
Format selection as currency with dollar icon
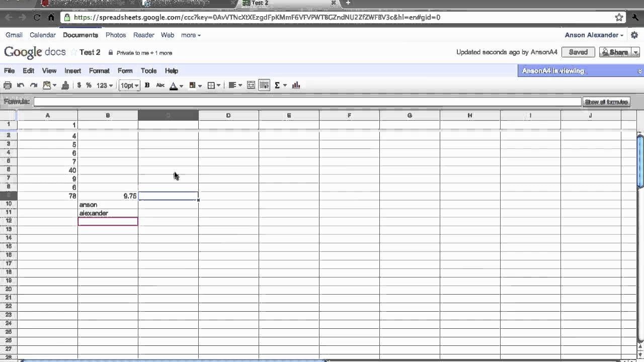[x=79, y=85]
